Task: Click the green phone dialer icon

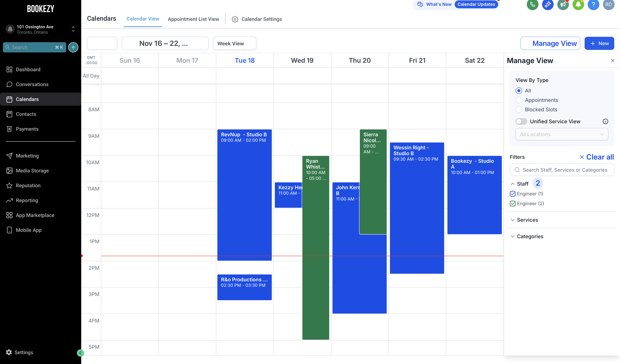Action: click(x=532, y=4)
